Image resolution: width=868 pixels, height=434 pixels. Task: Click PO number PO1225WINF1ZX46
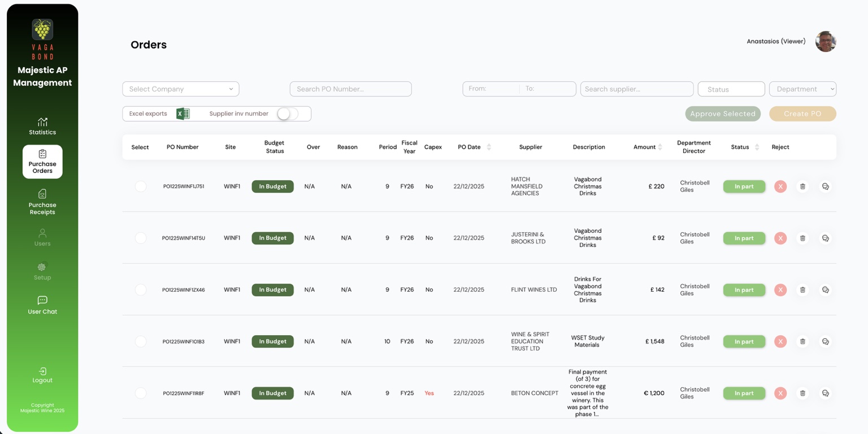[184, 290]
